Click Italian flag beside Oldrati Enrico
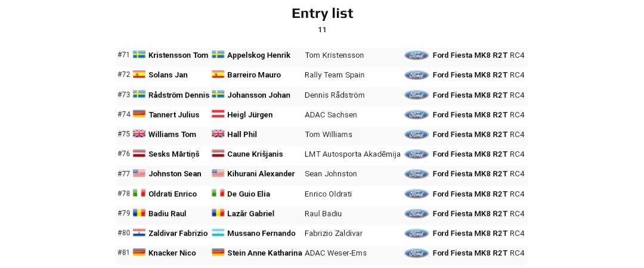The image size is (644, 268). click(x=139, y=194)
